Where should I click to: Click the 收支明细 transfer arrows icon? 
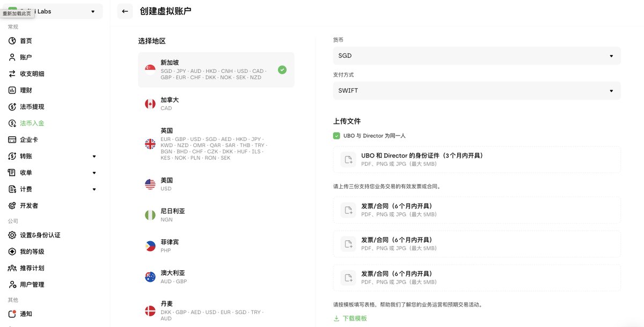coord(12,74)
